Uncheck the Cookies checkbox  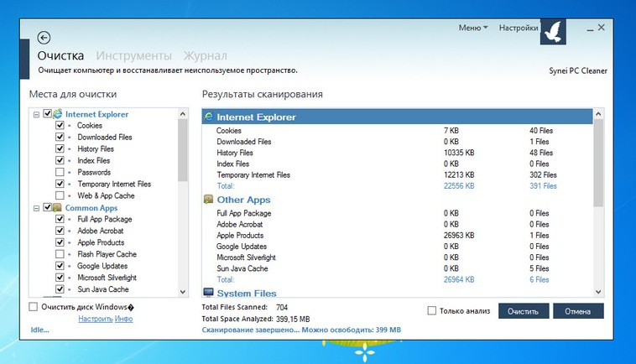(60, 125)
